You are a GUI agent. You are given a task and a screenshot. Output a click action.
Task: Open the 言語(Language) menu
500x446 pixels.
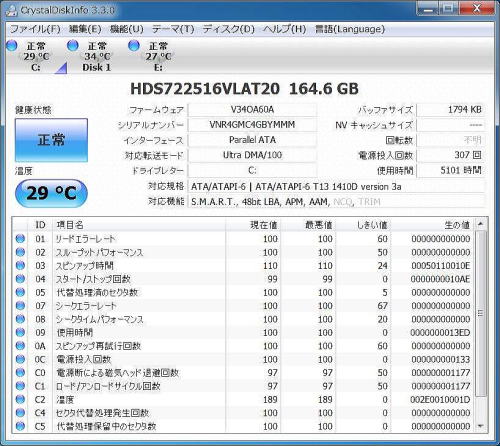350,29
